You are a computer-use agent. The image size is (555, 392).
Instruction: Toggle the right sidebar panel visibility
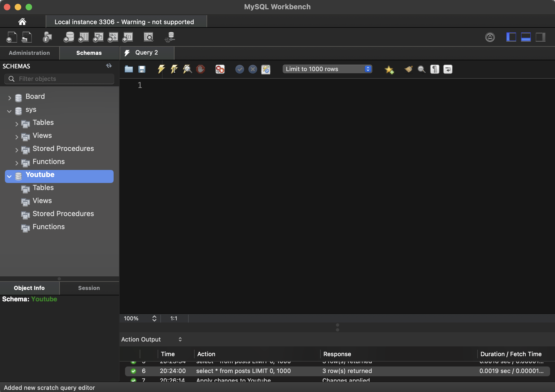540,37
